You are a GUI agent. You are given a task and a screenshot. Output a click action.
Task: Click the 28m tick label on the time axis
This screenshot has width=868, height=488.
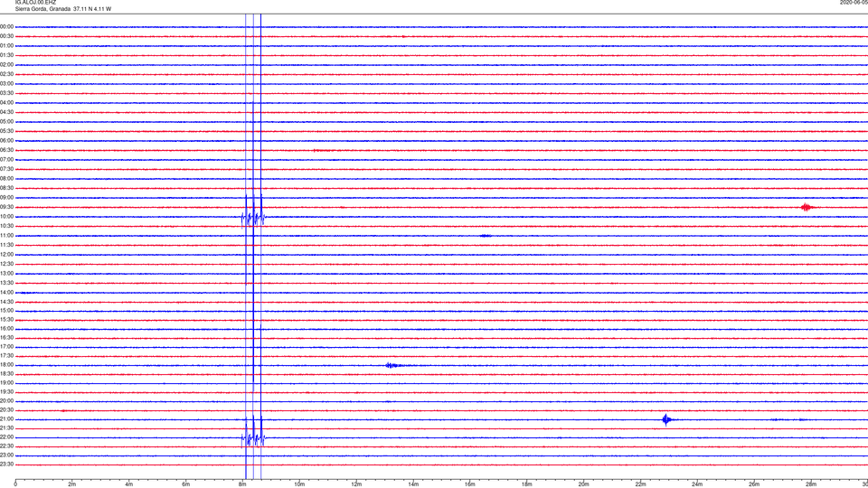click(x=811, y=484)
